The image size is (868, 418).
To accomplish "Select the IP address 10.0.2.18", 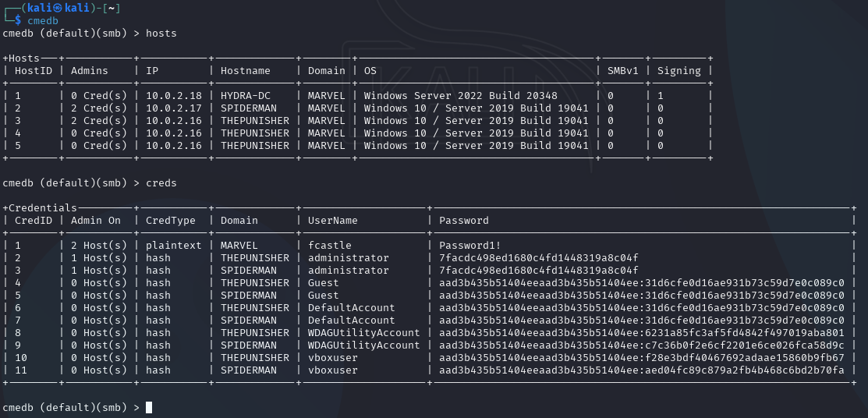I will tap(173, 95).
